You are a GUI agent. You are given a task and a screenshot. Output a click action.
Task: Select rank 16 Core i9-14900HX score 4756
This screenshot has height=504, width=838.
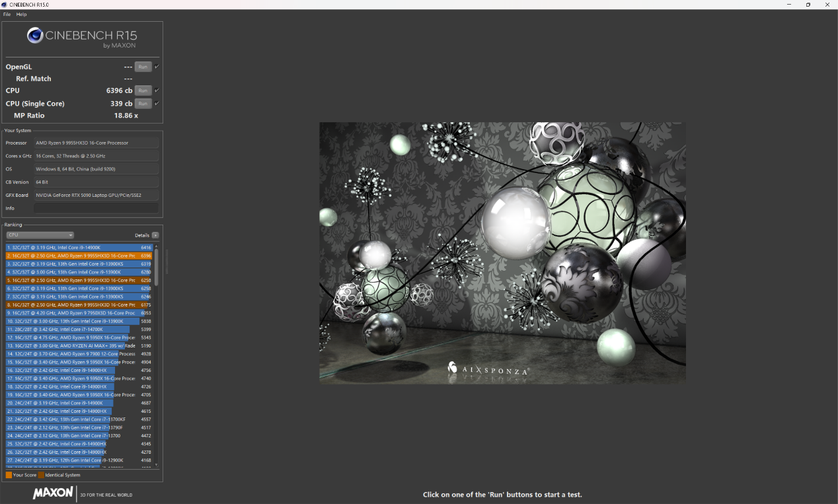(79, 370)
